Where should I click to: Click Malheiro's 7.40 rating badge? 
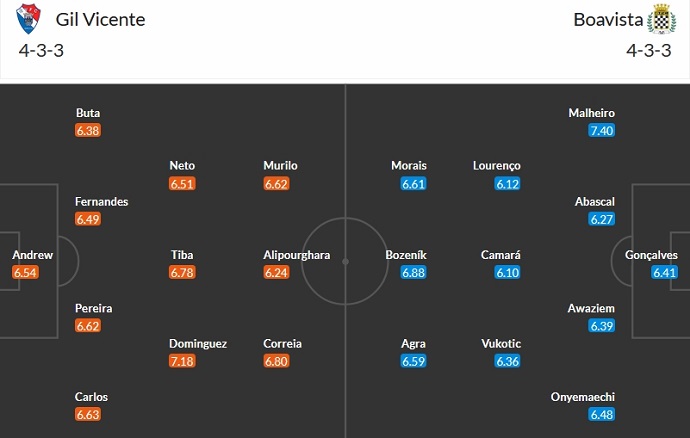click(601, 131)
